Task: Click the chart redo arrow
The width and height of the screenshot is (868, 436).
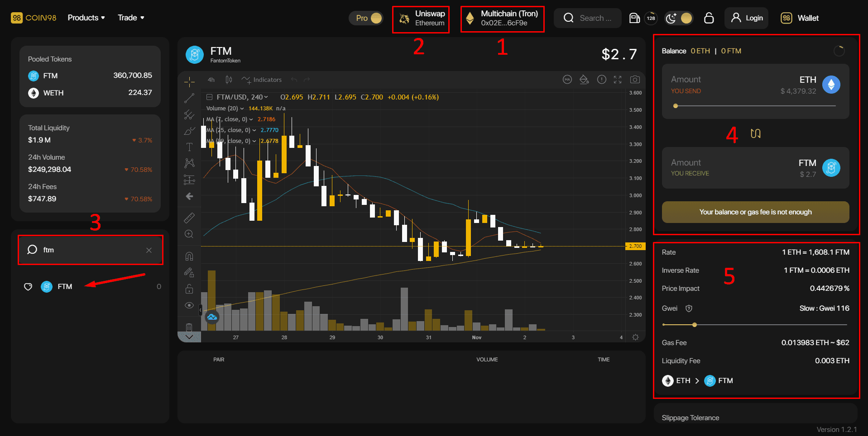Action: click(x=307, y=80)
